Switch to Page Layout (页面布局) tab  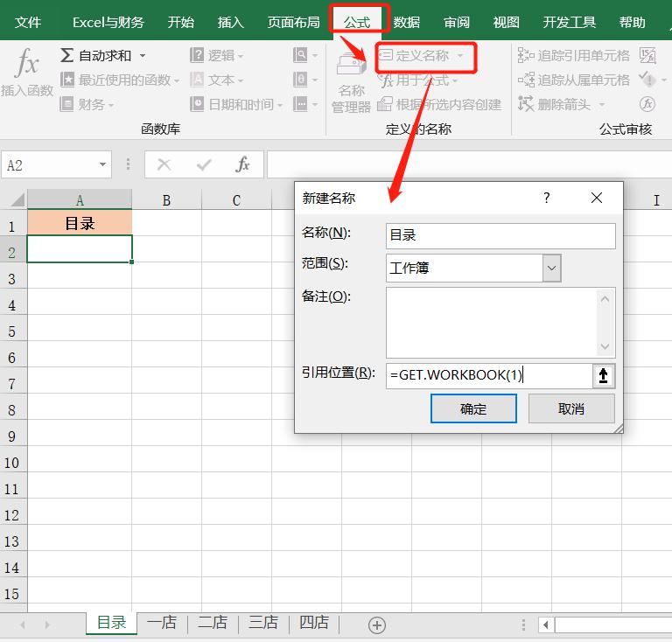[294, 22]
